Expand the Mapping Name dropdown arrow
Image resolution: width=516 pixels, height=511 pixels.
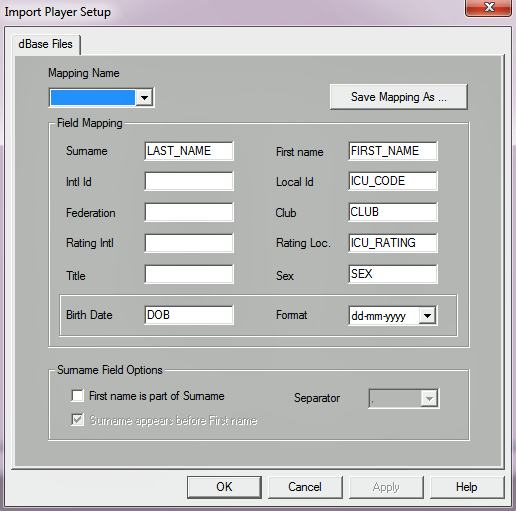tap(144, 98)
